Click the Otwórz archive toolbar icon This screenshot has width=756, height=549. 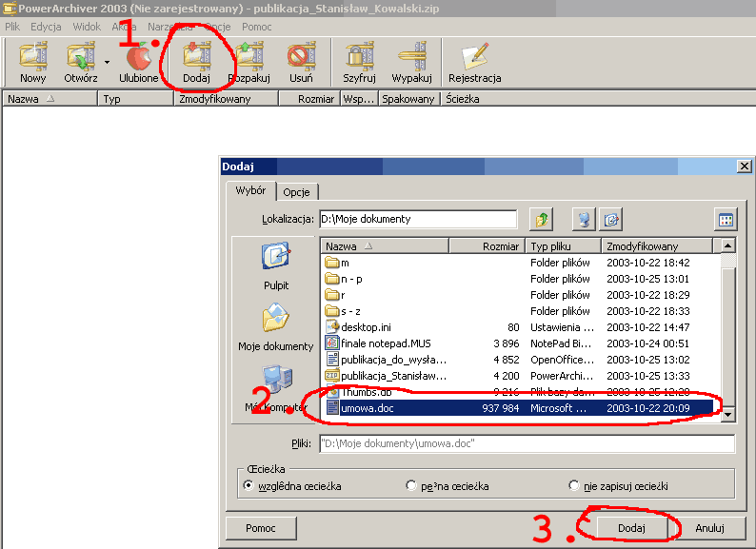(81, 62)
